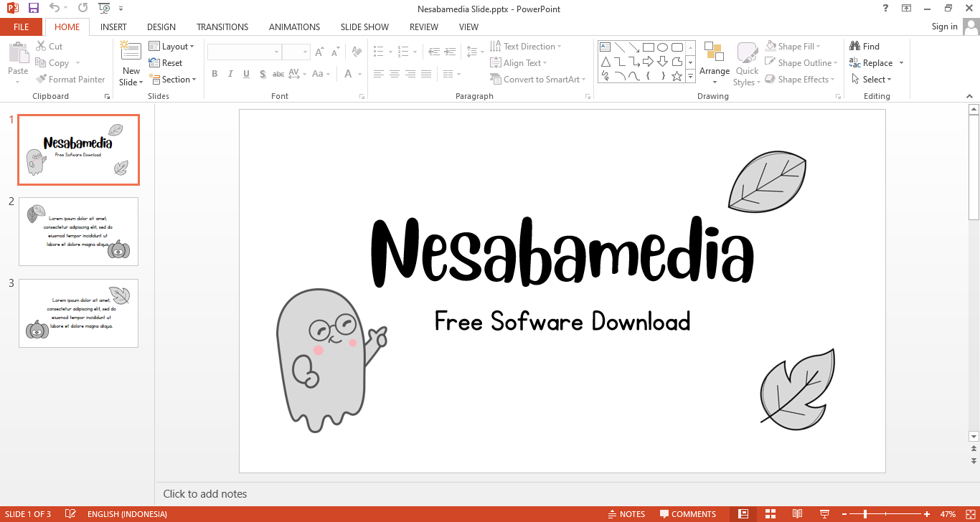Image resolution: width=980 pixels, height=522 pixels.
Task: Open the INSERT ribbon tab
Action: (113, 27)
